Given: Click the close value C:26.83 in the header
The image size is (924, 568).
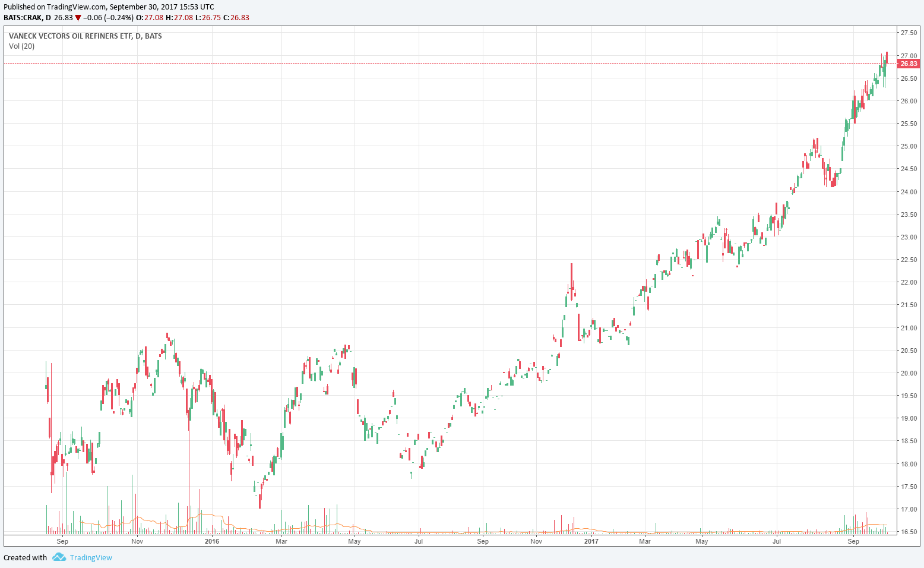Looking at the screenshot, I should pyautogui.click(x=236, y=18).
